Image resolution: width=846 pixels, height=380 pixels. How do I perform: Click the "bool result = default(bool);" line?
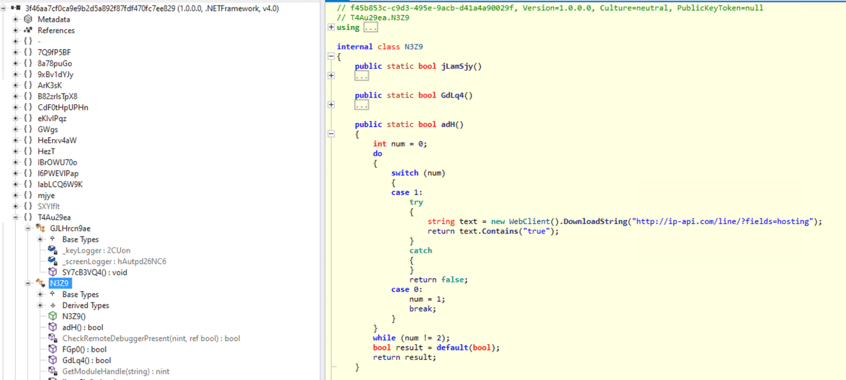click(x=436, y=348)
